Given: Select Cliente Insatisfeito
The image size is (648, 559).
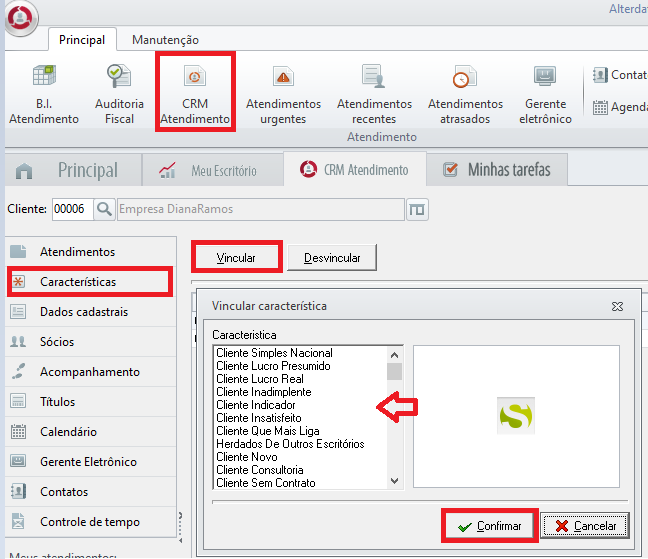Looking at the screenshot, I should point(259,418).
